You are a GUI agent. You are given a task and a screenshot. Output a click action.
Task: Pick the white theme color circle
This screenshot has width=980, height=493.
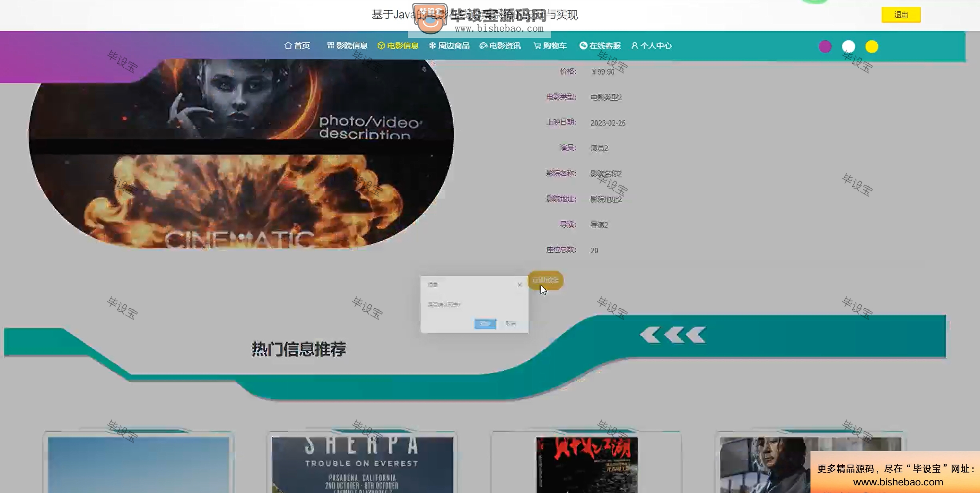tap(848, 47)
